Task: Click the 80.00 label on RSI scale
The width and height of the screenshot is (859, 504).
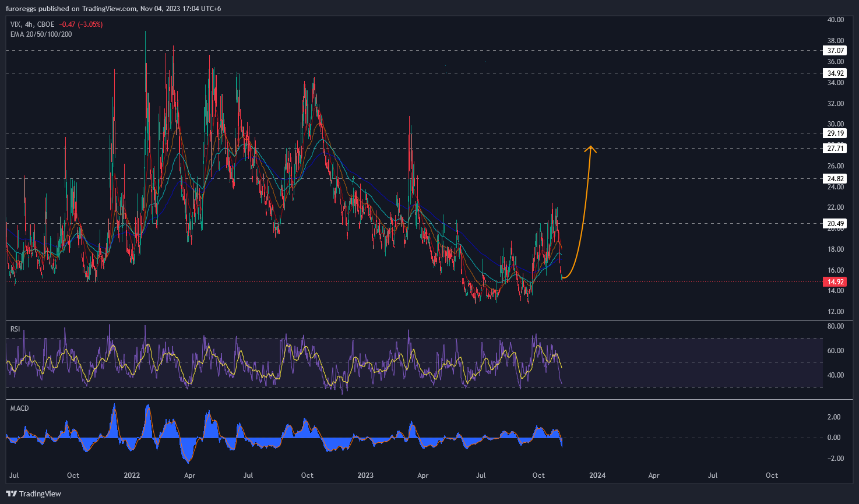Action: (836, 326)
